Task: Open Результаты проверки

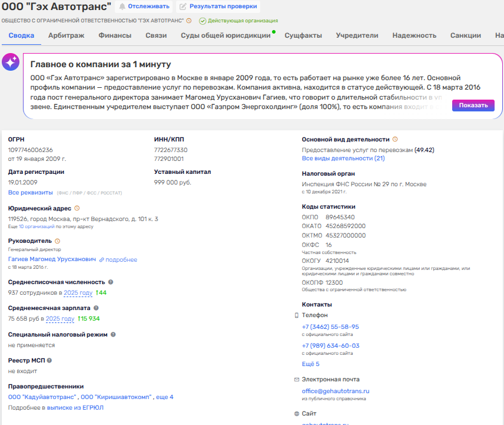Action: point(218,6)
